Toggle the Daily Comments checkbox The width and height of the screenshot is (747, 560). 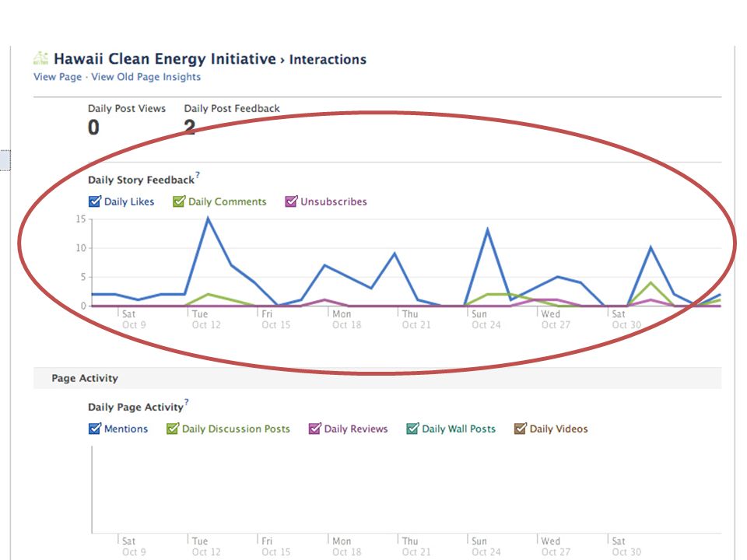tap(179, 201)
